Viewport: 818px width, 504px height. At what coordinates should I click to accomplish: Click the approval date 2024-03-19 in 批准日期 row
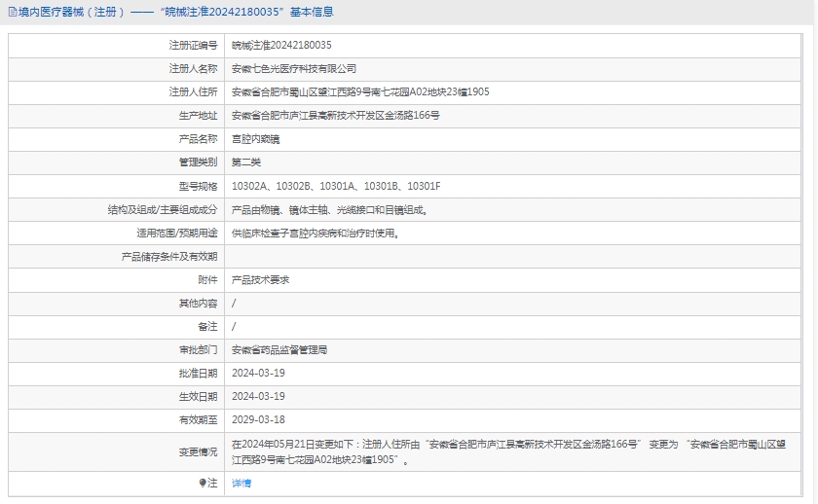click(258, 373)
